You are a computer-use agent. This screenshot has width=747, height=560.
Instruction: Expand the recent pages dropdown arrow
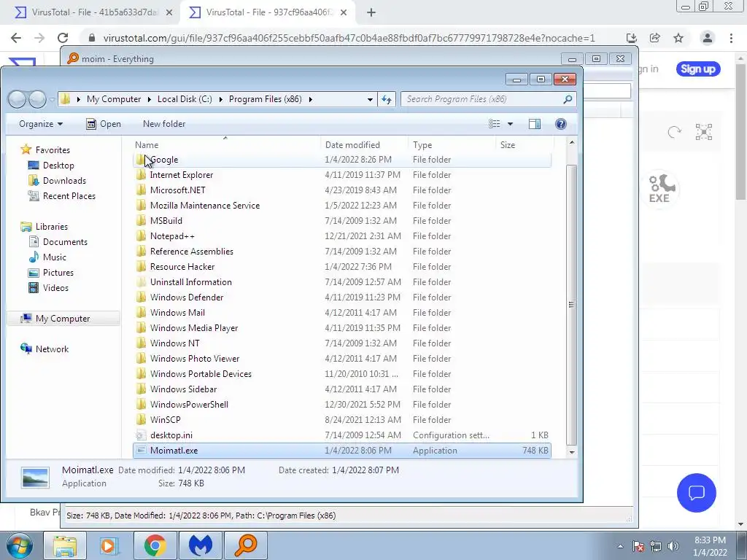(x=52, y=99)
